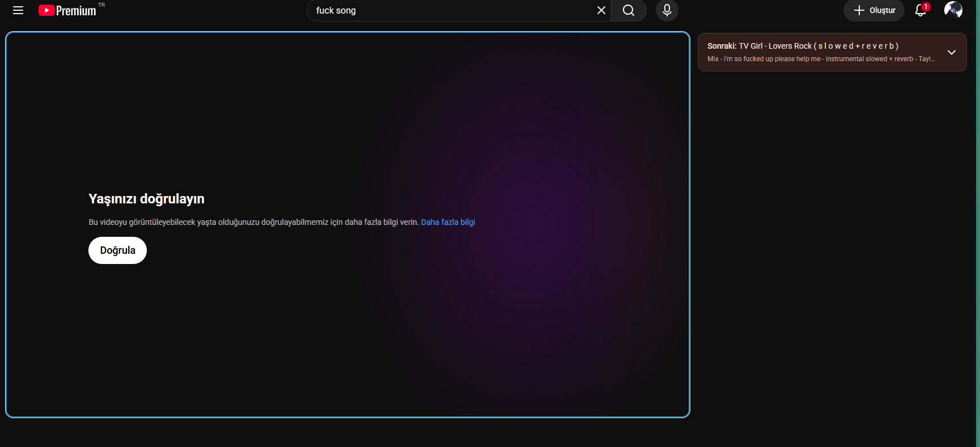Click the 'Yaşınızı doğrulayın' heading

click(146, 199)
